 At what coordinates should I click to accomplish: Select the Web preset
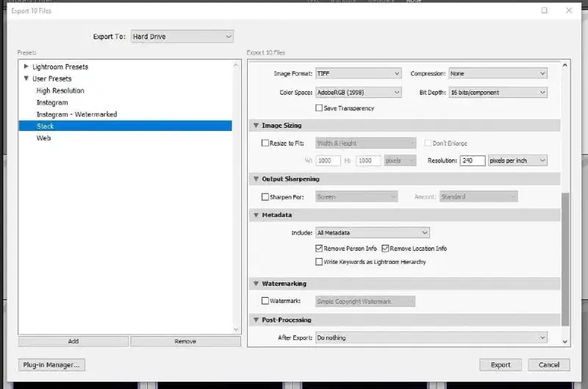[x=43, y=138]
